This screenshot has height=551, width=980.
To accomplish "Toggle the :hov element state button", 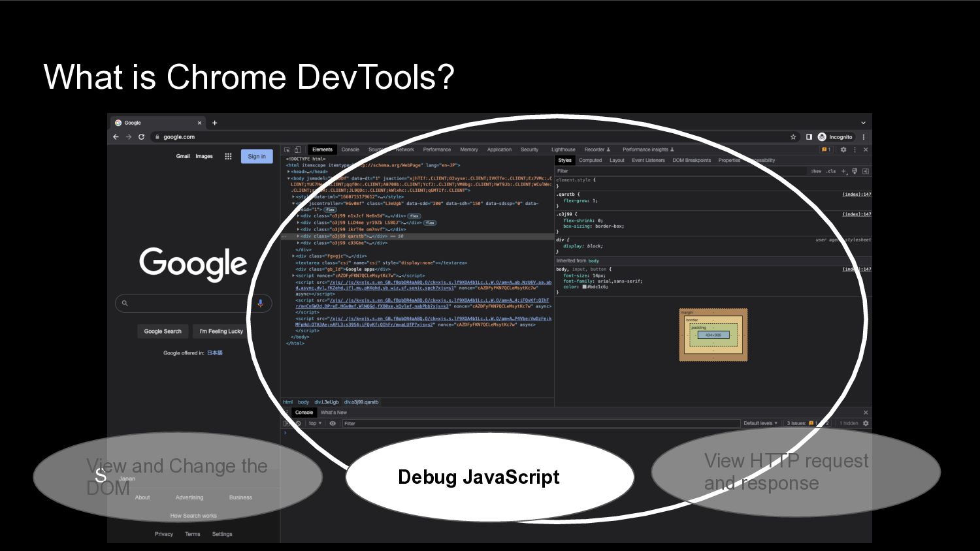I will pos(816,171).
